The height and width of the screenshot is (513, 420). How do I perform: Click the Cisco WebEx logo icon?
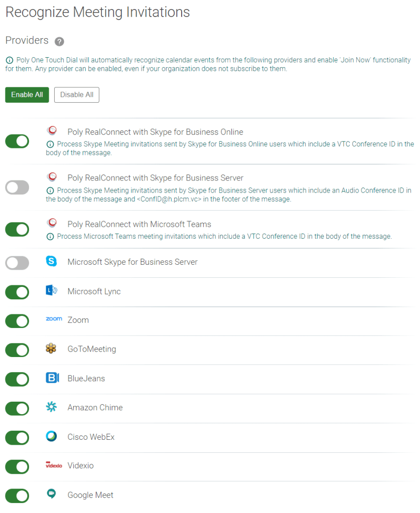[51, 436]
